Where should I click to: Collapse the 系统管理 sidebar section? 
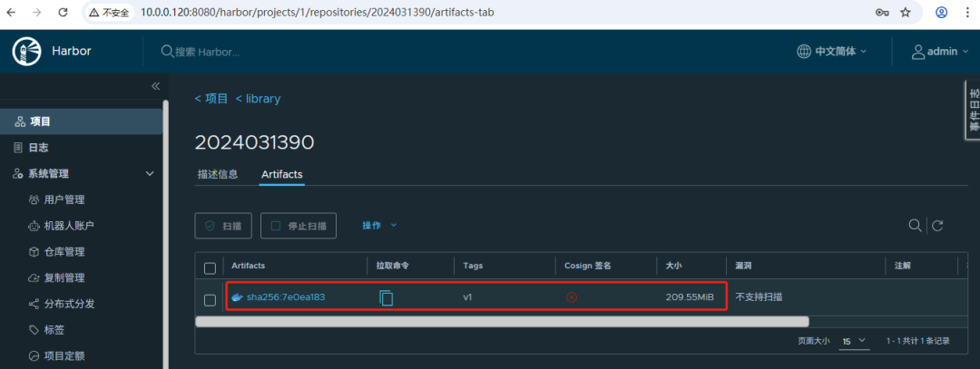point(151,173)
